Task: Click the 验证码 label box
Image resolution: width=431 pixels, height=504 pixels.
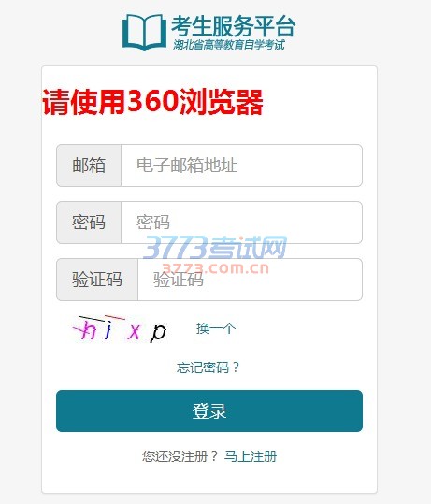Action: click(97, 280)
